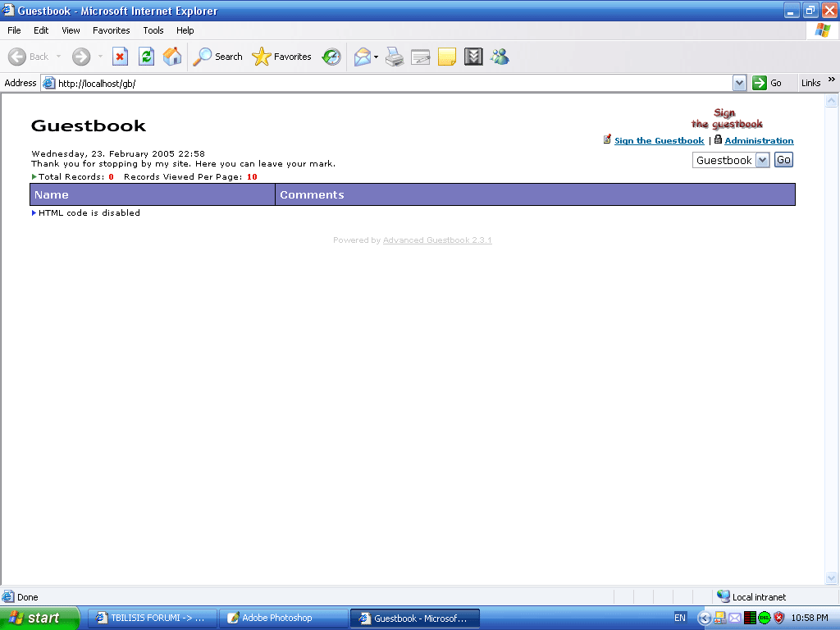Click the EN language indicator
Viewport: 840px width, 630px height.
coord(679,618)
